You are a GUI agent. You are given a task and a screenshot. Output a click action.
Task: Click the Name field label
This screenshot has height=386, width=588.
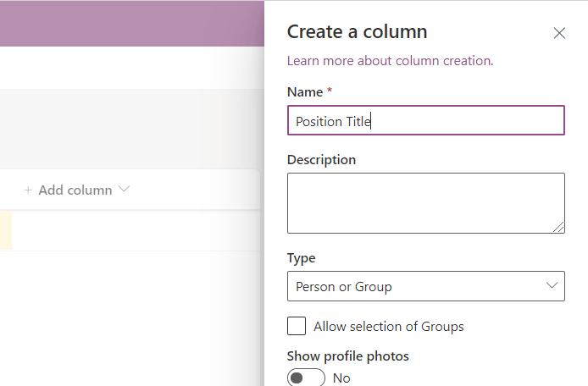pos(305,92)
